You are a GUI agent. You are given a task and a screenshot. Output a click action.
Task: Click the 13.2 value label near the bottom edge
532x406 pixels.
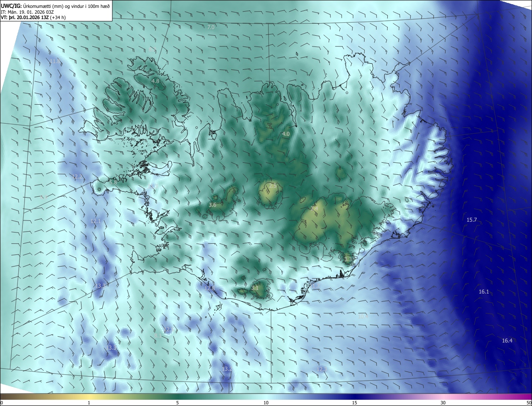227,369
